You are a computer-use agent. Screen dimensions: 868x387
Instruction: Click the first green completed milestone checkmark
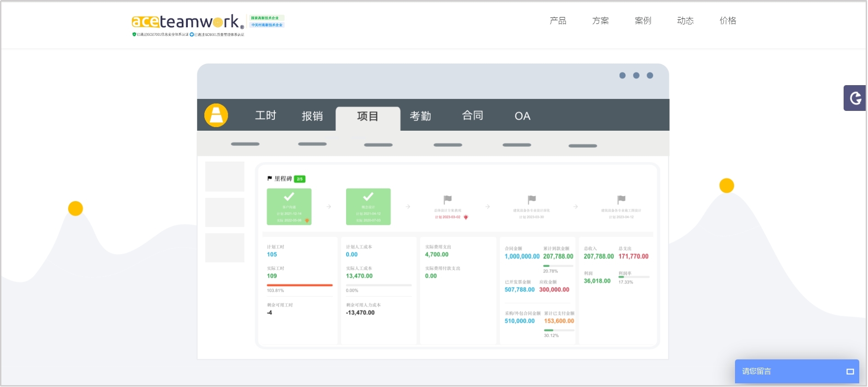[289, 197]
